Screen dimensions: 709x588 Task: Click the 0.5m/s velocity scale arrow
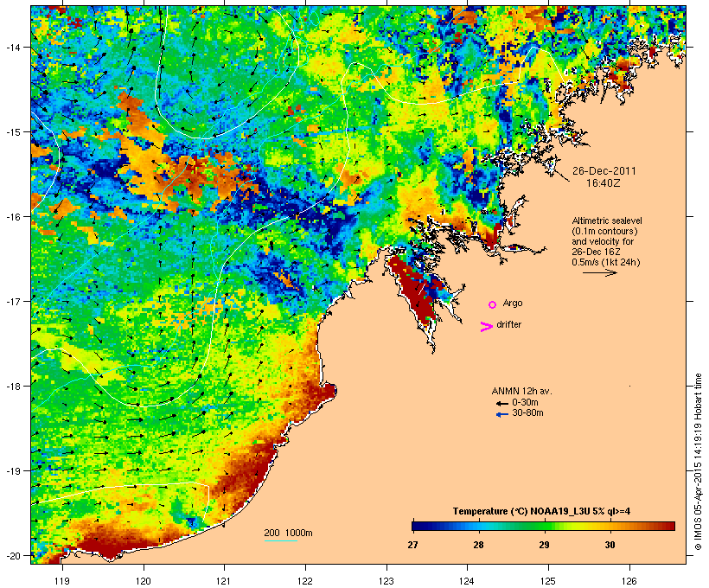[599, 272]
